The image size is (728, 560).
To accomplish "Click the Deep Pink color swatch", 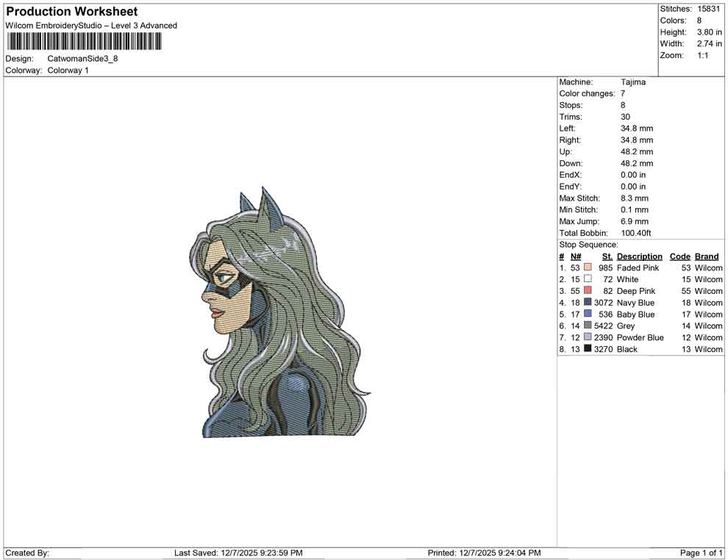I will click(587, 291).
